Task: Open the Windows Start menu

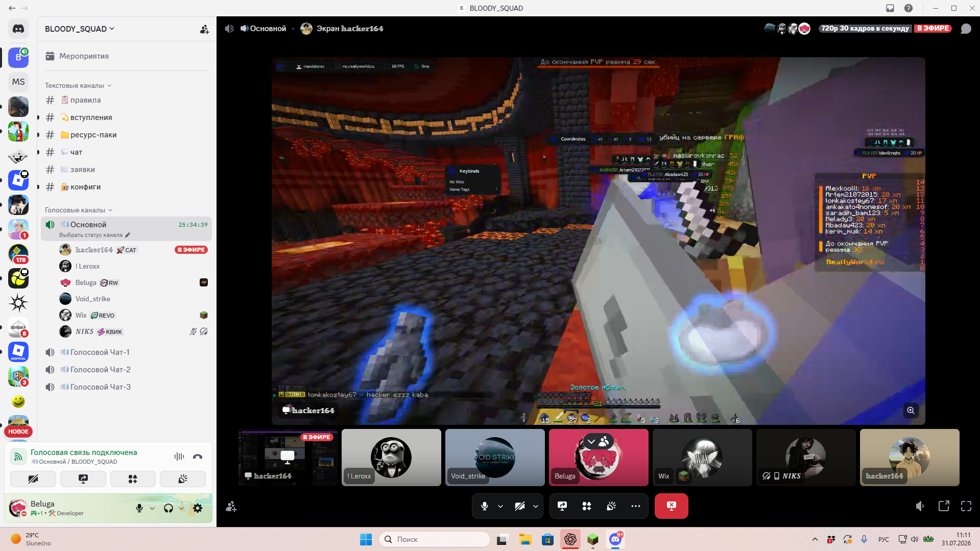Action: [x=366, y=539]
